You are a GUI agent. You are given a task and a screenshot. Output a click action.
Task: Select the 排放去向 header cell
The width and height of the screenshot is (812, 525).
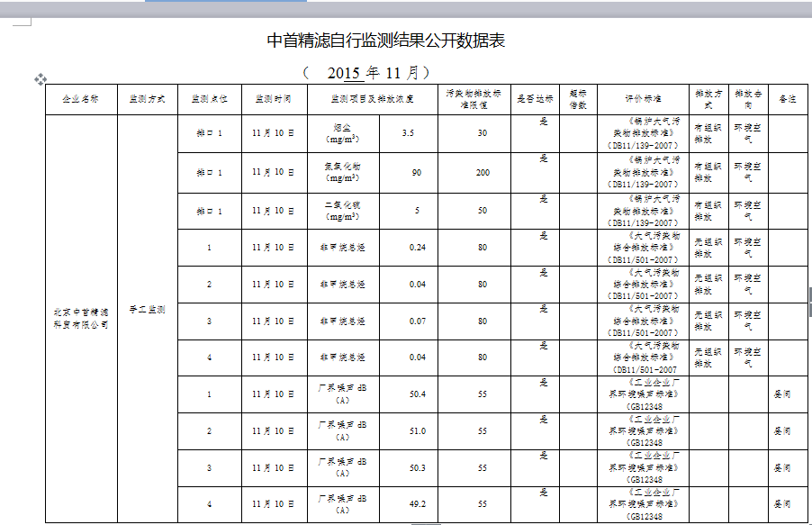(748, 99)
